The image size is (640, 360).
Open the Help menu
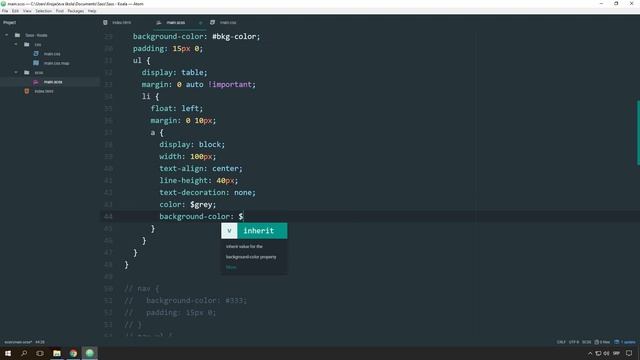92,11
